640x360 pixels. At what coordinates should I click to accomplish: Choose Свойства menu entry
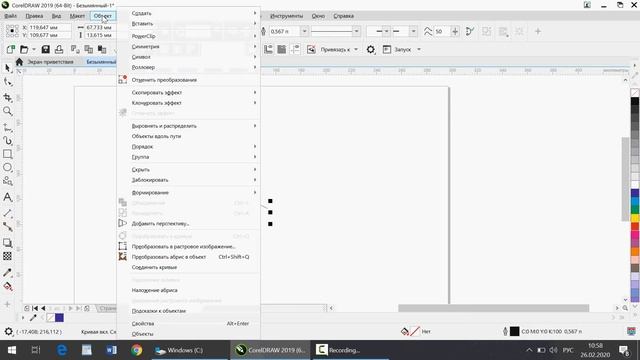(189, 324)
